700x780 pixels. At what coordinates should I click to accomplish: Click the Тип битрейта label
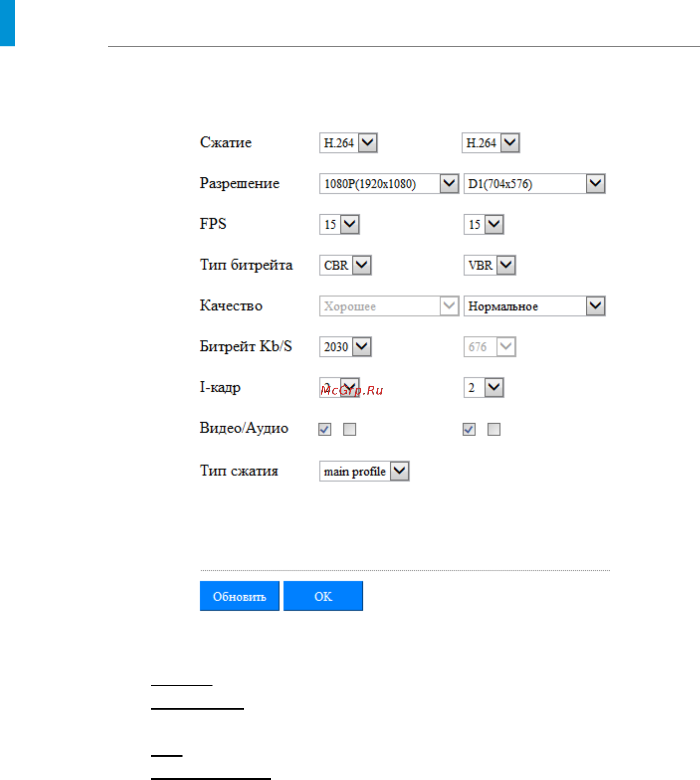click(x=246, y=265)
